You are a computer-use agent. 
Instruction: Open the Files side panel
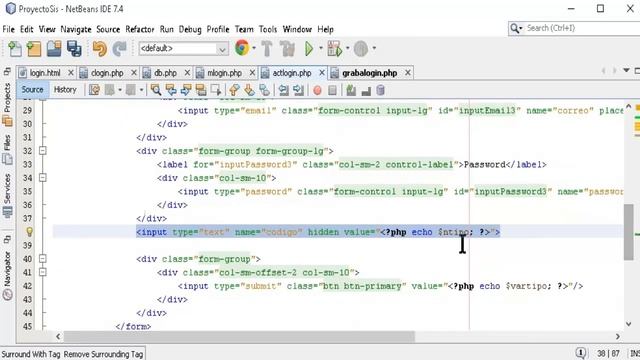[7, 150]
